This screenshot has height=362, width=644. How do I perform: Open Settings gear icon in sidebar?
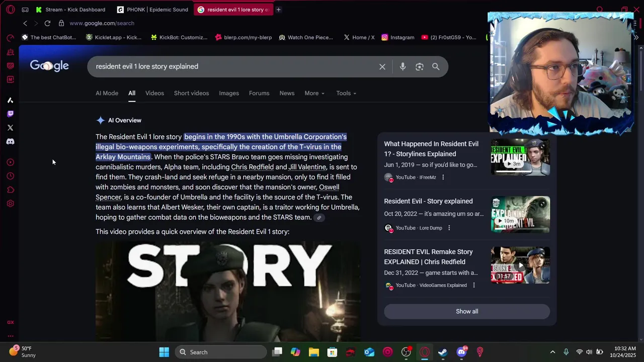tap(10, 204)
